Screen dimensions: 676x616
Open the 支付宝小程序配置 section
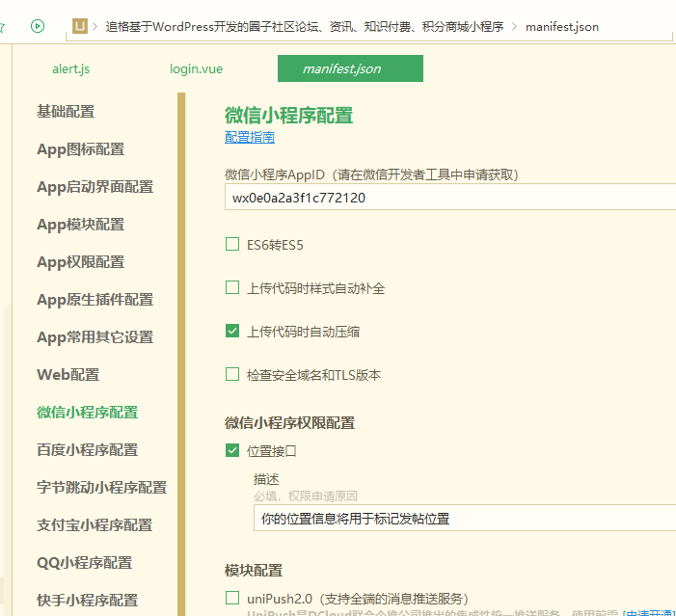pos(95,524)
